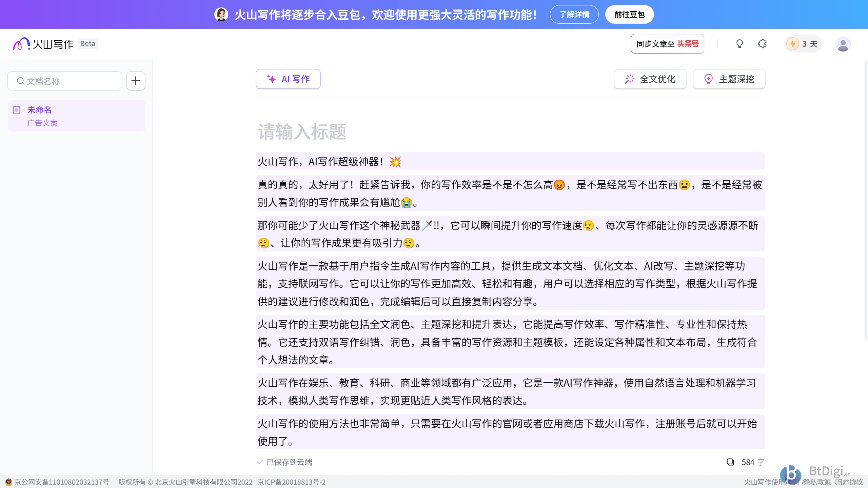Viewport: 868px width, 488px height.
Task: Open the puzzle-piece extension icon
Action: 762,44
